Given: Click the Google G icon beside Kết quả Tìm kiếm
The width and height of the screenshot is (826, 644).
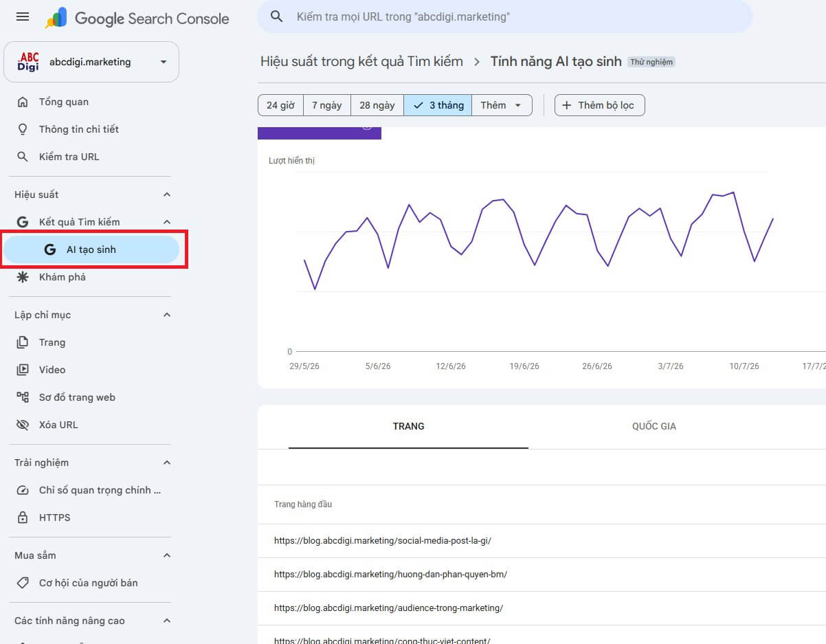Looking at the screenshot, I should [x=23, y=222].
